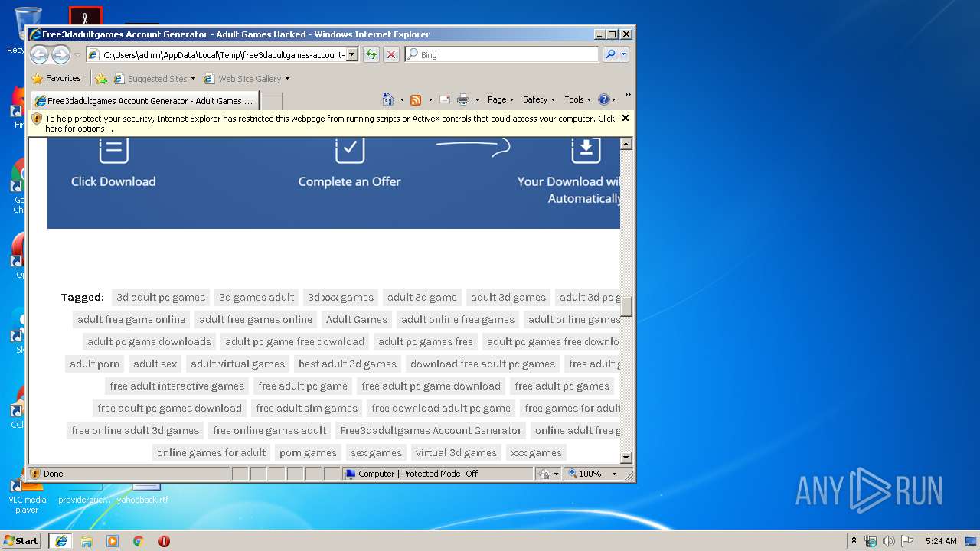
Task: Open the Tools menu
Action: [x=578, y=99]
